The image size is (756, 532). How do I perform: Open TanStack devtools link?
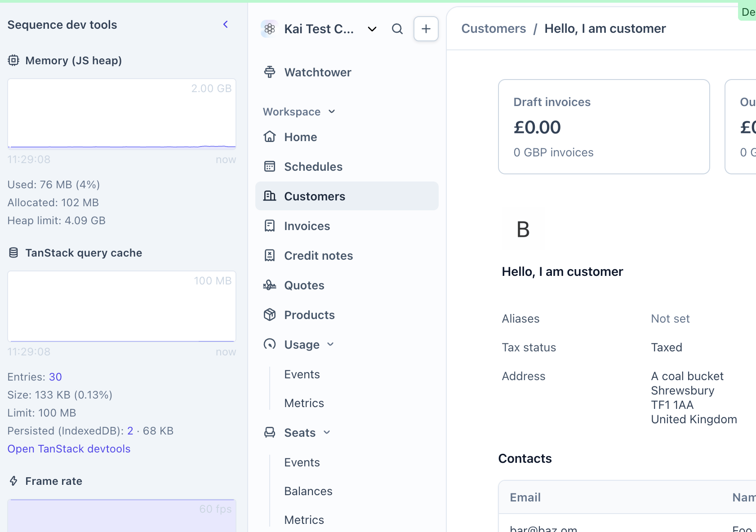click(69, 449)
